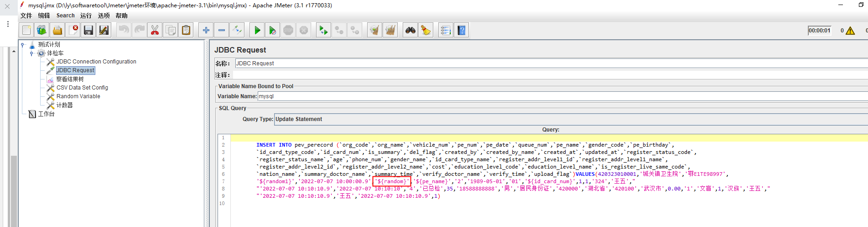Click the Paste clipboard icon
Viewport: 868px width, 227px height.
(x=186, y=30)
